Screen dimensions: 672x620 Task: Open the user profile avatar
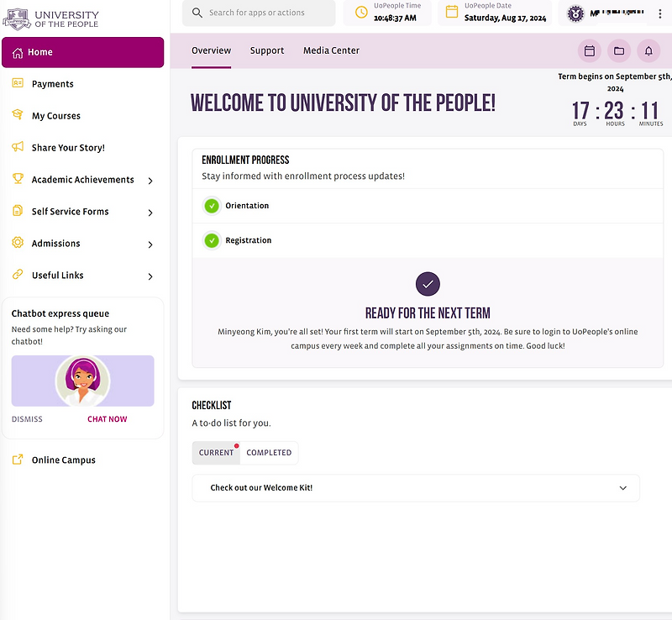tap(575, 13)
